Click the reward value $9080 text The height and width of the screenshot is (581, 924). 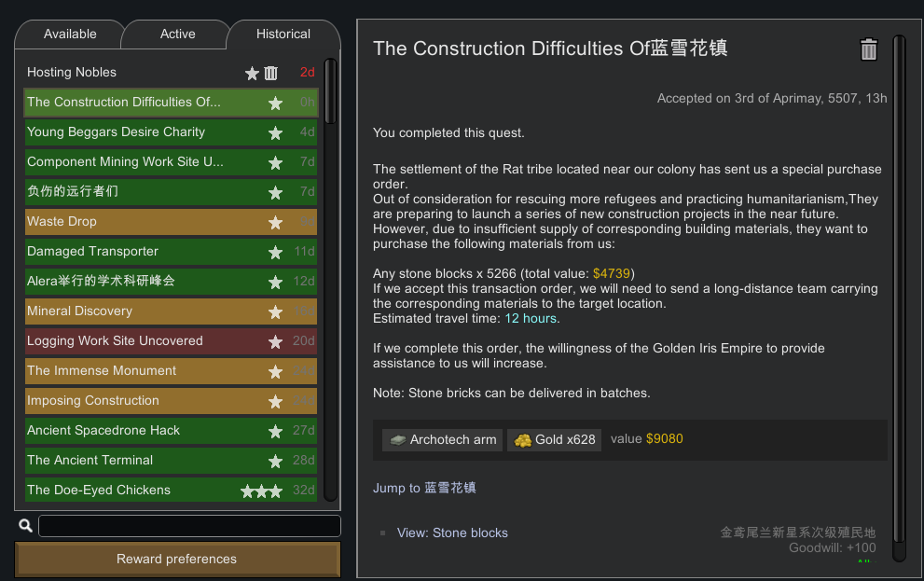[664, 439]
